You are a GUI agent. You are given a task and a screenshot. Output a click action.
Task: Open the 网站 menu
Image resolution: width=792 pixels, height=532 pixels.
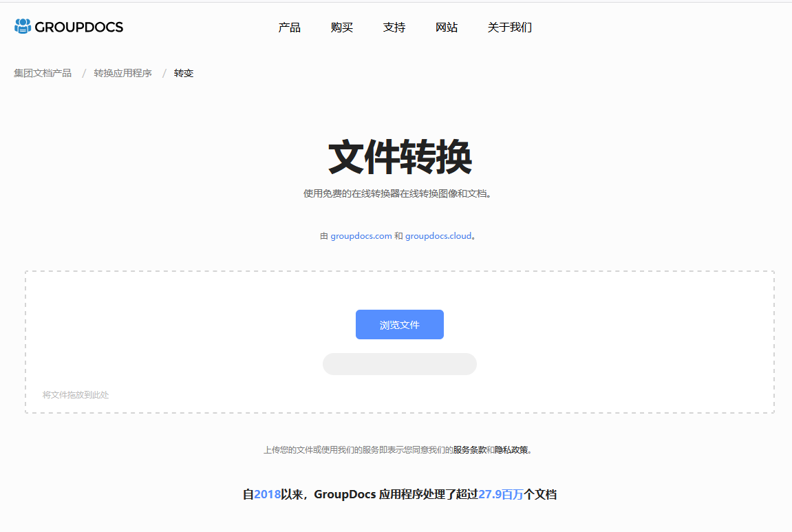447,28
